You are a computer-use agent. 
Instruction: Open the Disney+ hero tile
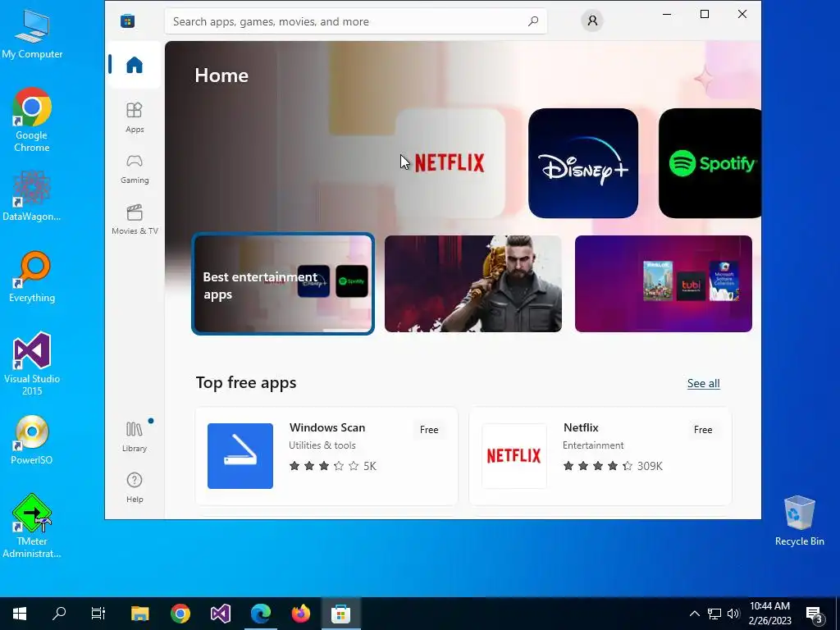click(583, 163)
